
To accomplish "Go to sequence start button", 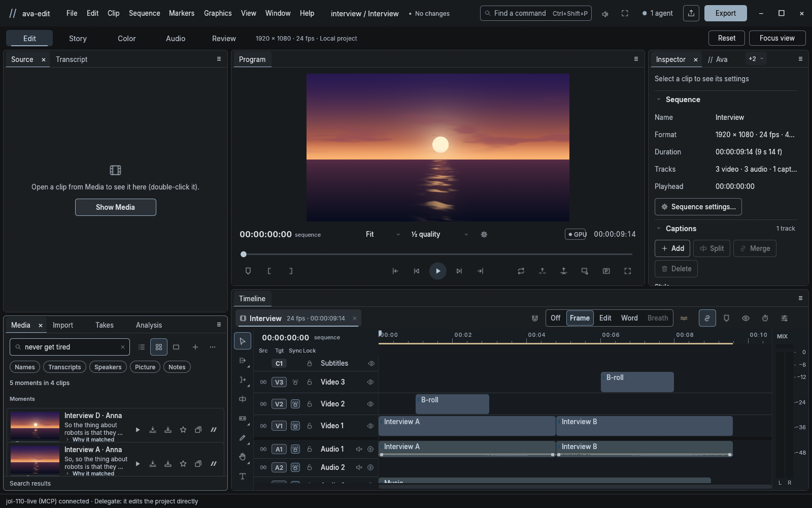I will coord(395,271).
